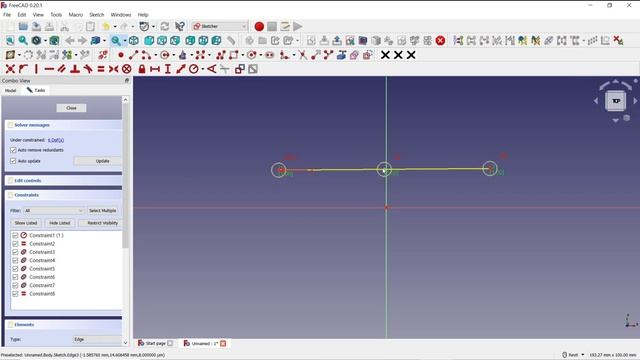The width and height of the screenshot is (640, 360).
Task: Collapse the Constraints section
Action: coord(63,195)
